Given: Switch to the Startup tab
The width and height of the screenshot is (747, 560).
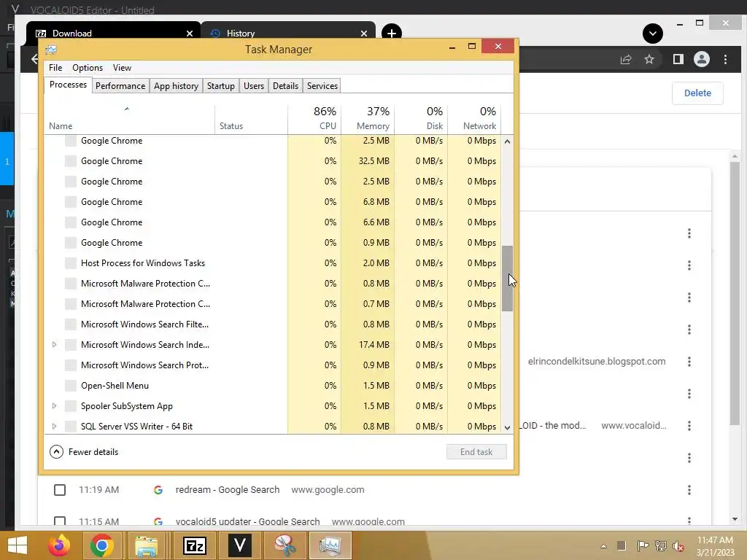Looking at the screenshot, I should click(220, 86).
